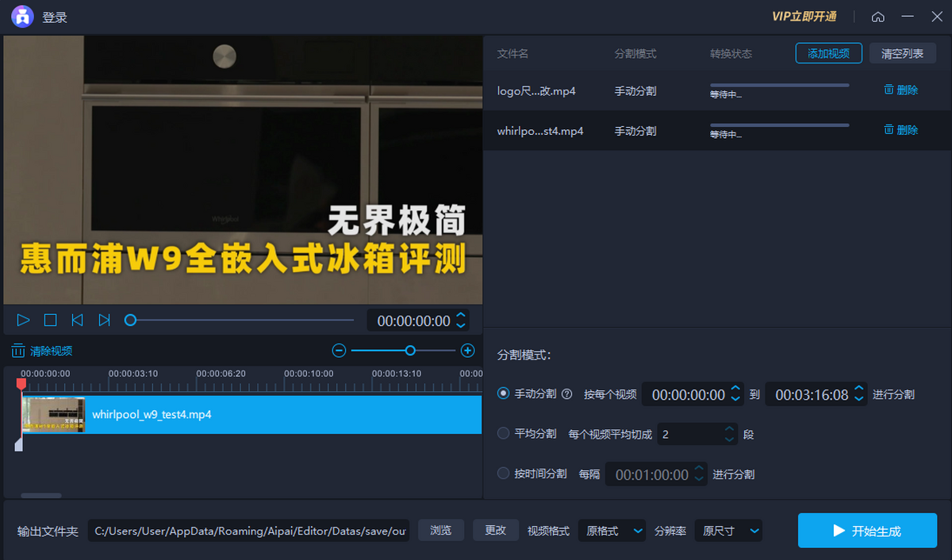Viewport: 952px width, 560px height.
Task: Click the playback progress slider handle
Action: (130, 320)
